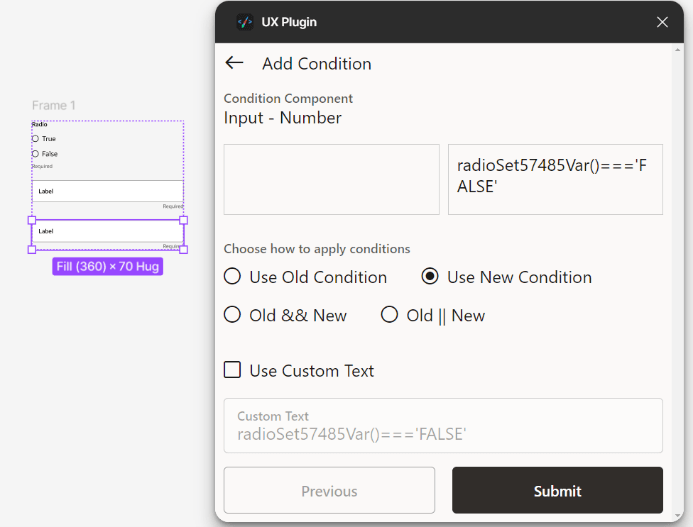Select the highlighted second Label input on canvas
This screenshot has height=527, width=693.
click(107, 231)
